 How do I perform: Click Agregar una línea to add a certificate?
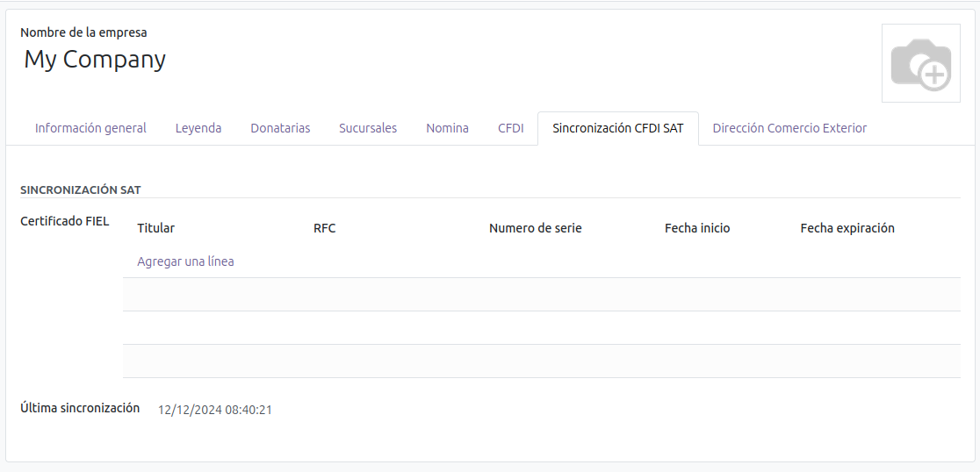point(185,261)
